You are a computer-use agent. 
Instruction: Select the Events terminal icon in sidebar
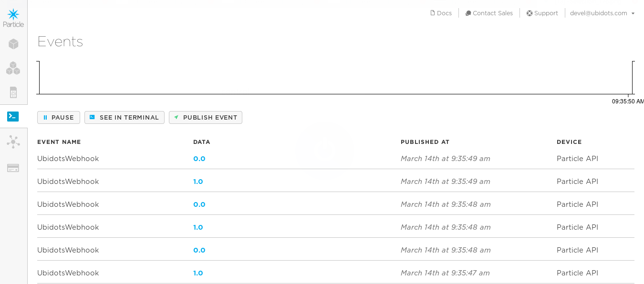coord(13,116)
